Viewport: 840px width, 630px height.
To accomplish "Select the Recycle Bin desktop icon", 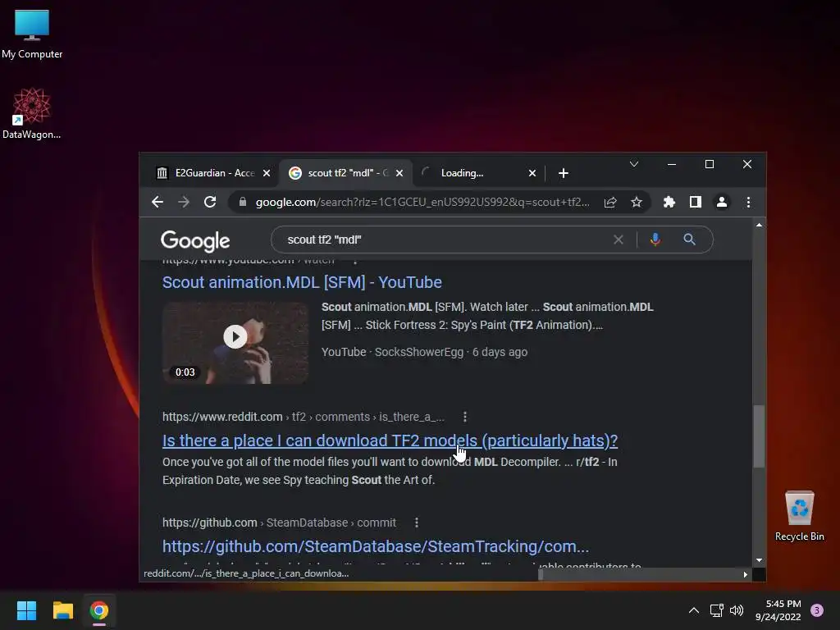I will 799,517.
